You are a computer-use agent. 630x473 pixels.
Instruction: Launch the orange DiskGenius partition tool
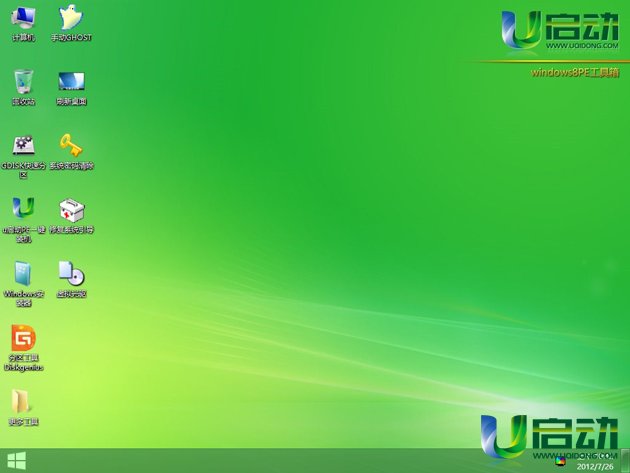coord(23,338)
